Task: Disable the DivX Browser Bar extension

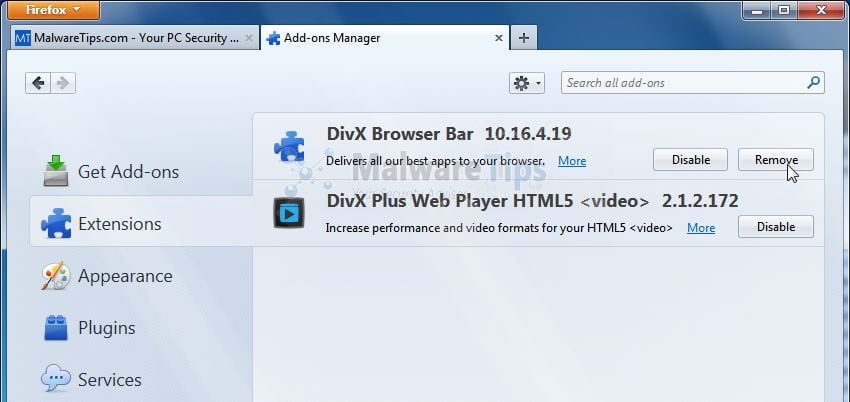Action: click(x=691, y=160)
